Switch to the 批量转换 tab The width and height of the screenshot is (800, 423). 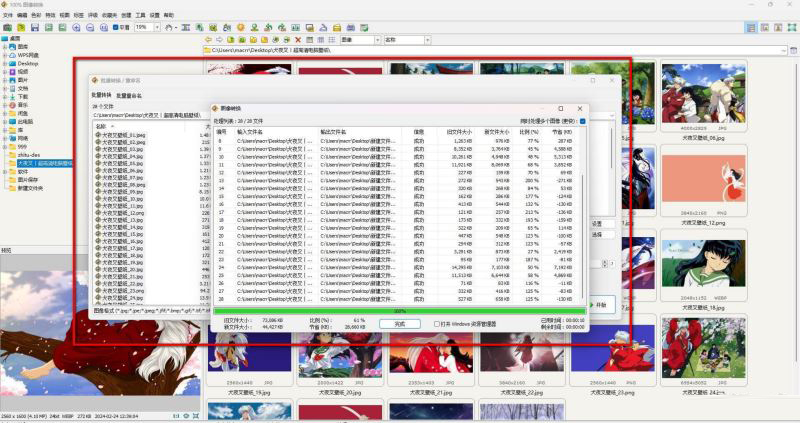coord(101,95)
